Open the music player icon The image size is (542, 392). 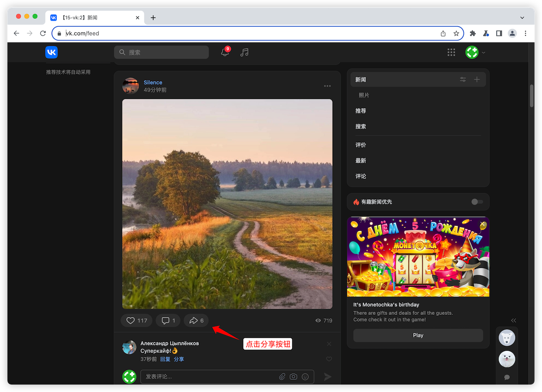tap(244, 52)
